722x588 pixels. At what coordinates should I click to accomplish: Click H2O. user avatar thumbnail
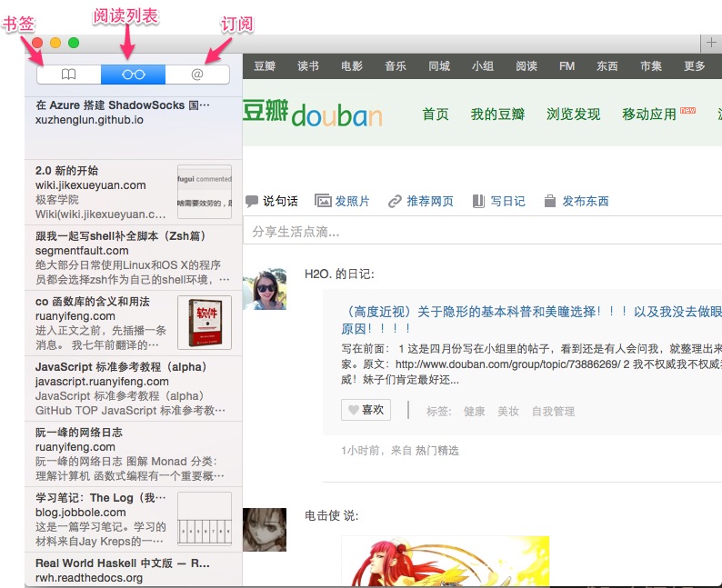pyautogui.click(x=265, y=289)
